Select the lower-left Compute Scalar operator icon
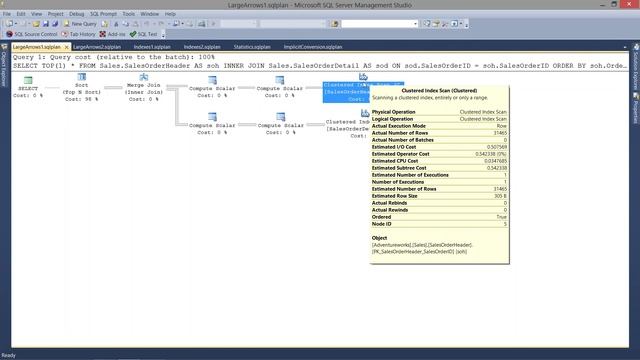The height and width of the screenshot is (360, 640). [x=212, y=117]
